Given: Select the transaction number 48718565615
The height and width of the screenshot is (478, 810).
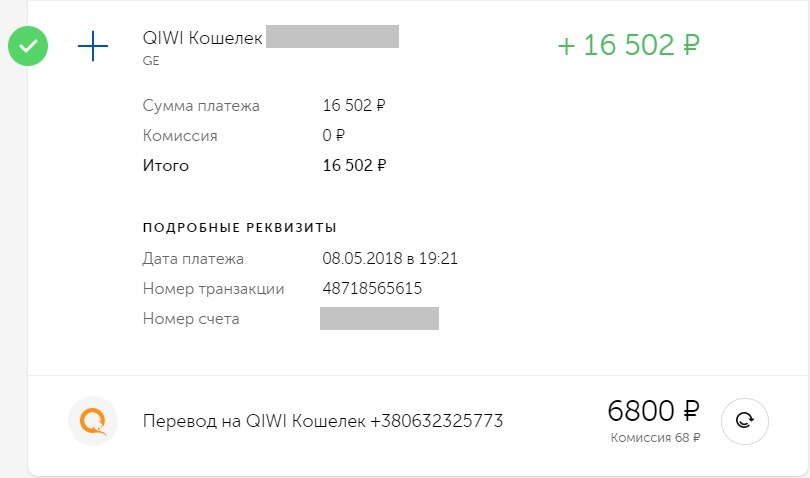Looking at the screenshot, I should pyautogui.click(x=372, y=289).
